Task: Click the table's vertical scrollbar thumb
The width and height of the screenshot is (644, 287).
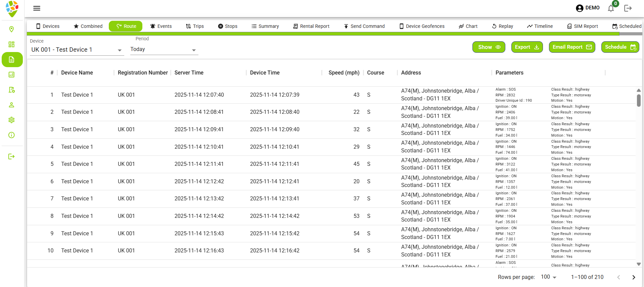Action: coord(639,100)
